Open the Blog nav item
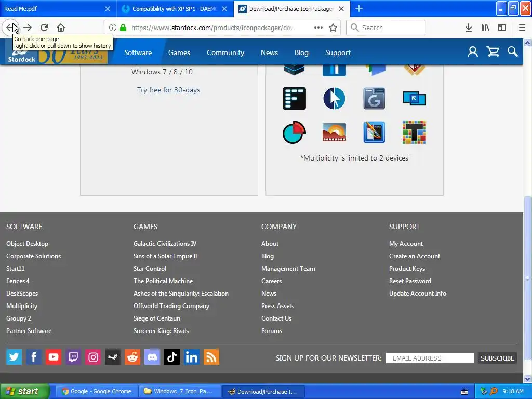Screen dimensions: 532x399 tap(301, 52)
